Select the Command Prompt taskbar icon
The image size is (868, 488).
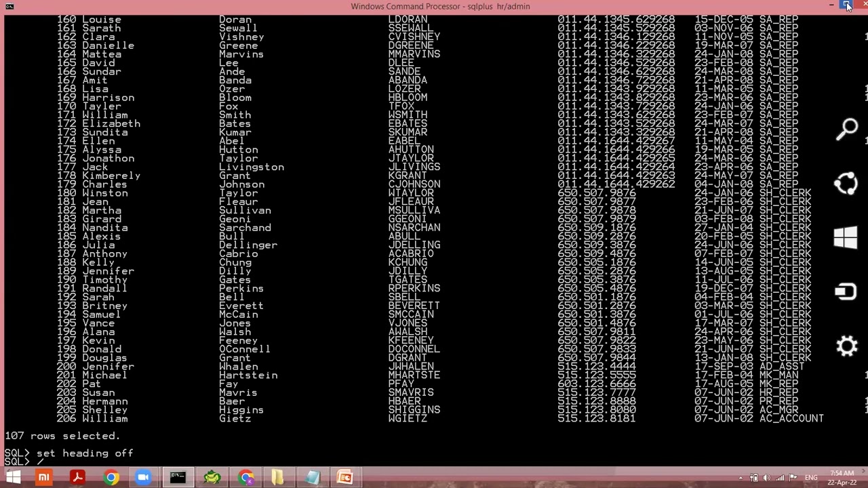pyautogui.click(x=177, y=478)
